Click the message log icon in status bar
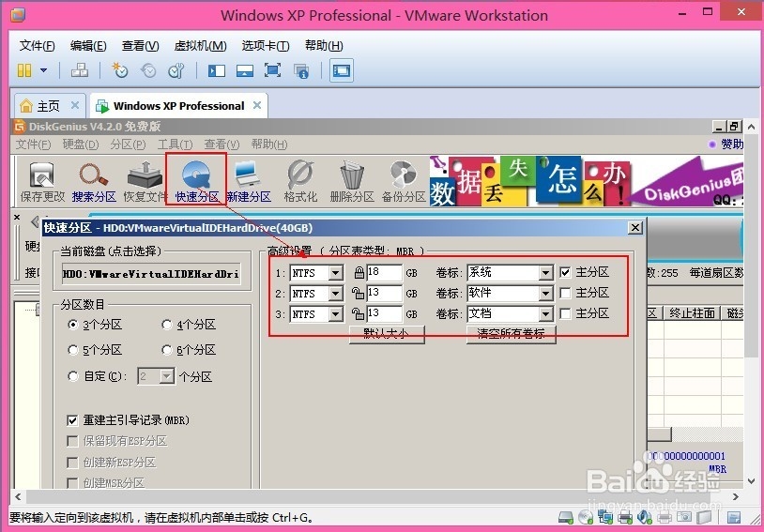 coord(734,517)
